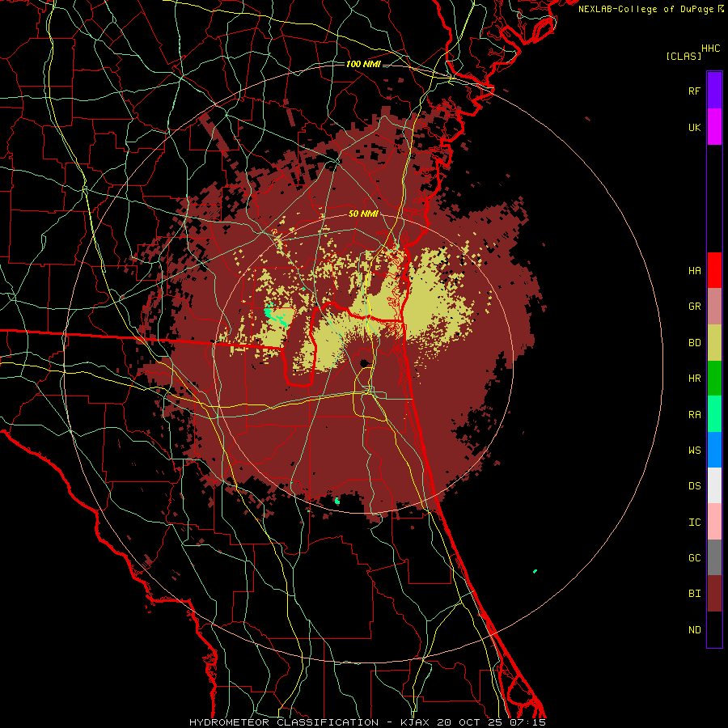Click the 'HR' legend label
The height and width of the screenshot is (728, 728).
694,379
